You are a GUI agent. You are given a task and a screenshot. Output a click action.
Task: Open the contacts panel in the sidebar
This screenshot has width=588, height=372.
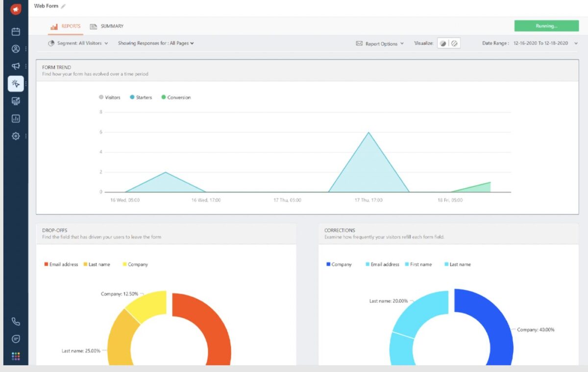pyautogui.click(x=16, y=48)
